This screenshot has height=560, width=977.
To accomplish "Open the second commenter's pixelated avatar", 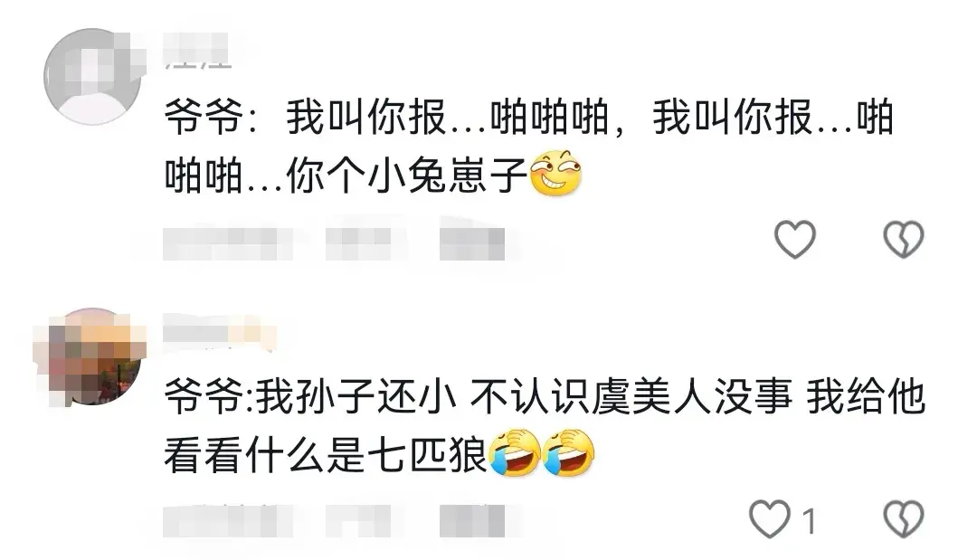I will [x=92, y=356].
